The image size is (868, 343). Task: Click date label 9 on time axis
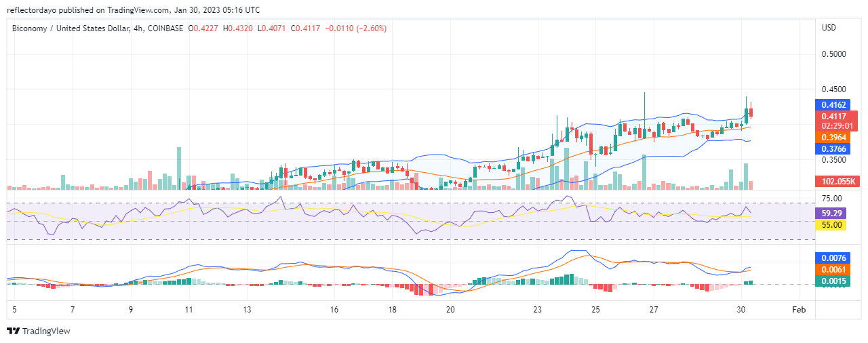(x=131, y=308)
